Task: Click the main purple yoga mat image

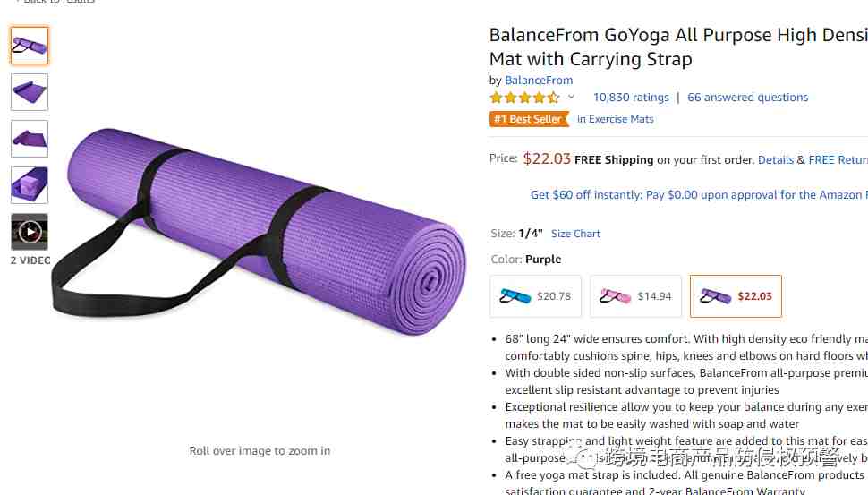Action: [260, 232]
